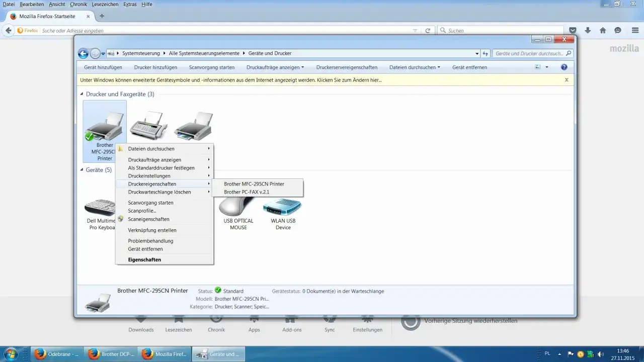The width and height of the screenshot is (644, 362).
Task: Pick Brother MFC-295CN Printer in the submenu
Action: 258,184
